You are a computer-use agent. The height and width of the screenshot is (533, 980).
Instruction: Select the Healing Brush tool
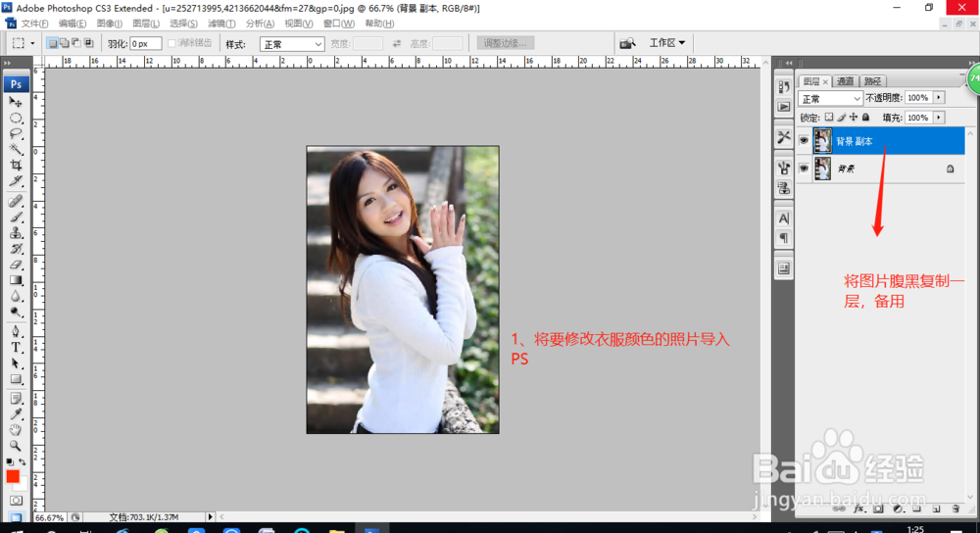pos(16,201)
